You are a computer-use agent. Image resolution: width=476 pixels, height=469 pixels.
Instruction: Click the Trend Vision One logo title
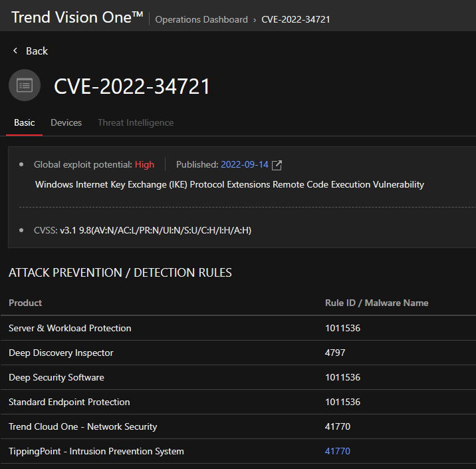(77, 18)
